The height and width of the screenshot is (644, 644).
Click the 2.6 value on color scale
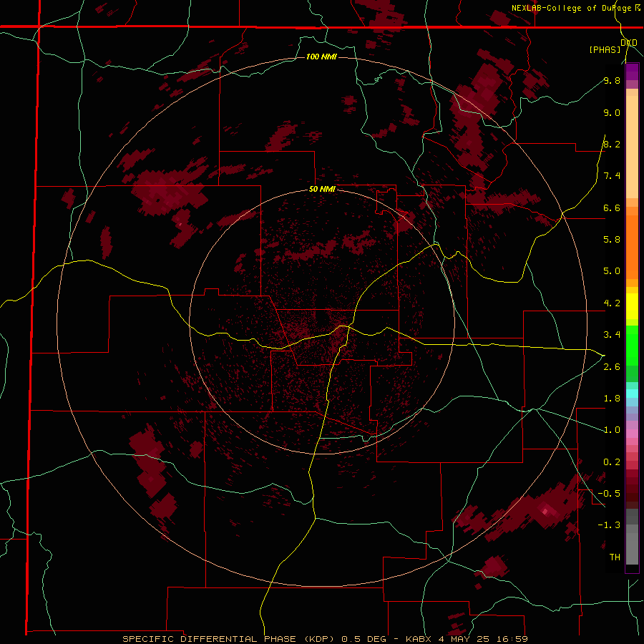click(x=612, y=367)
